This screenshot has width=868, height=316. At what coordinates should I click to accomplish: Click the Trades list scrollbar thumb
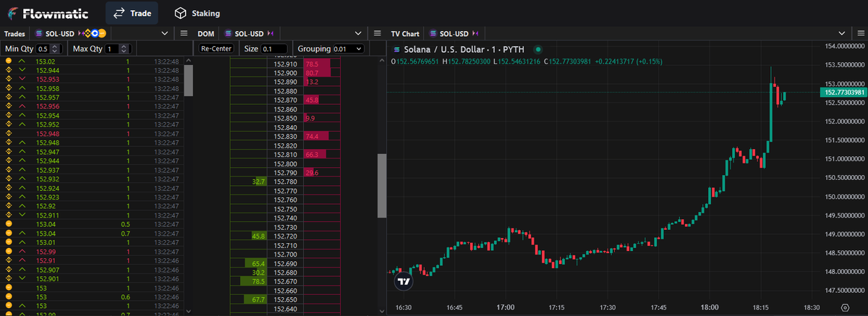pyautogui.click(x=188, y=80)
